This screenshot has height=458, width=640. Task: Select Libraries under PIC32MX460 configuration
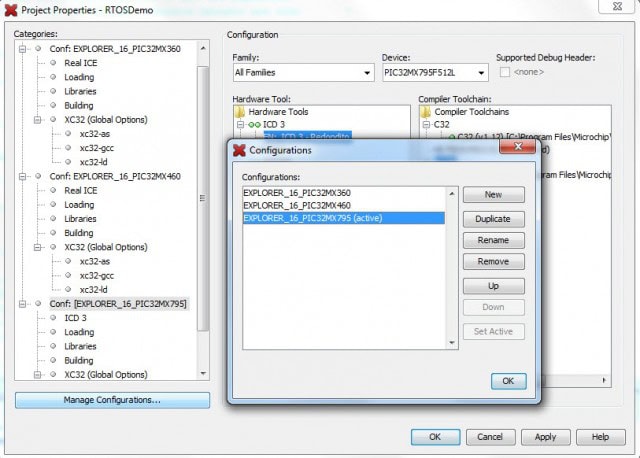pos(80,219)
